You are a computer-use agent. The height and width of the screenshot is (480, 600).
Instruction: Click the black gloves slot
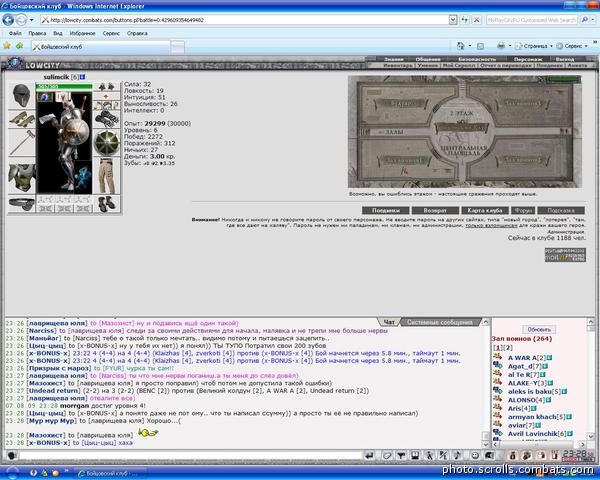coord(107,119)
